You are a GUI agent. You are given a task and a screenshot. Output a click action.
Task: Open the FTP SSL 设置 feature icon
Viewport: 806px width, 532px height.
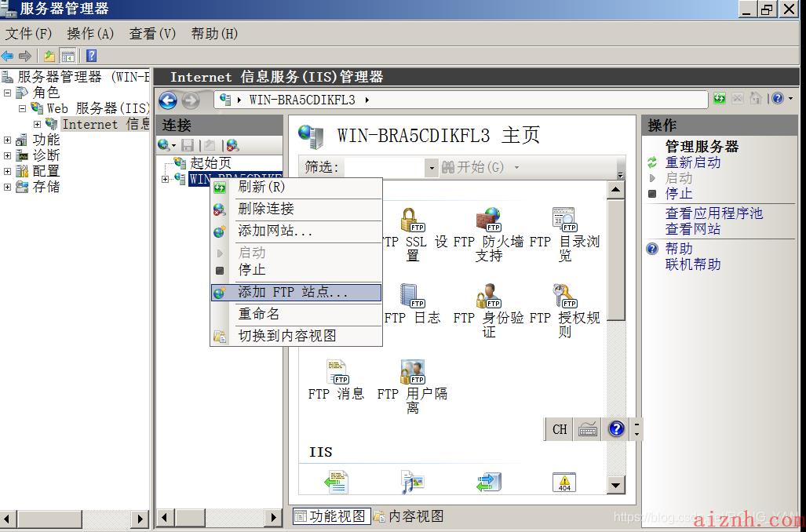414,220
